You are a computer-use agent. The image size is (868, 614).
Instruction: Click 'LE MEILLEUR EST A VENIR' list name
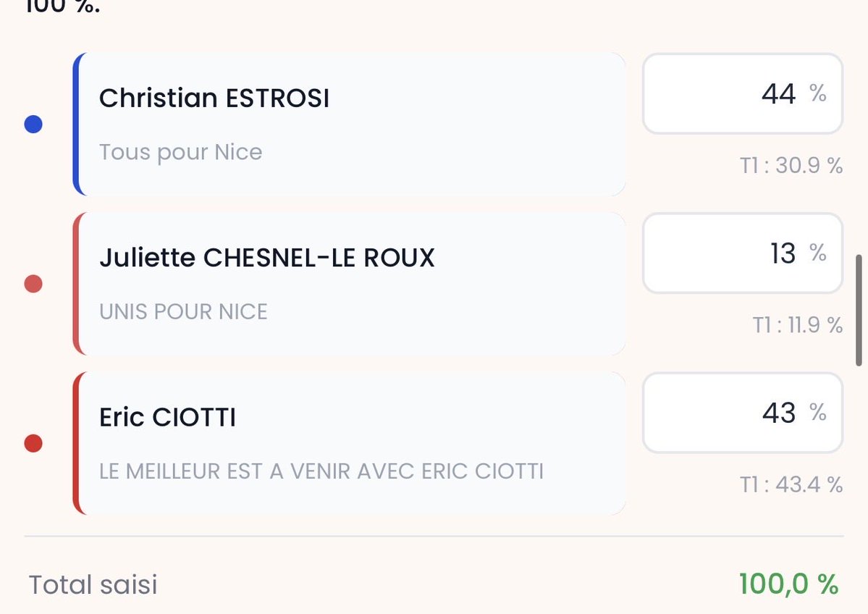(321, 471)
